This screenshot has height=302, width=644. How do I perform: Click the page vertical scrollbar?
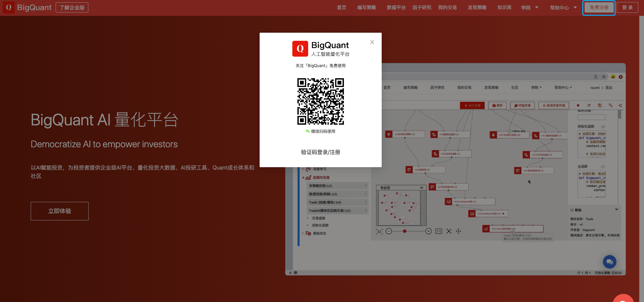click(642, 158)
